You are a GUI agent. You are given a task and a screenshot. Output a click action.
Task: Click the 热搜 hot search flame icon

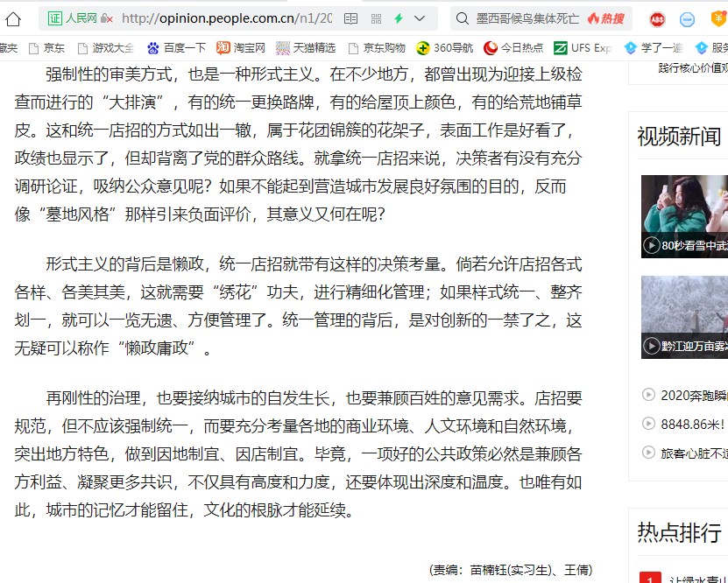tap(605, 18)
